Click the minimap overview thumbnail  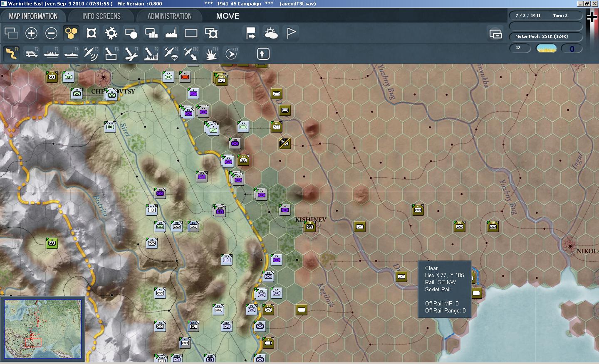click(43, 329)
